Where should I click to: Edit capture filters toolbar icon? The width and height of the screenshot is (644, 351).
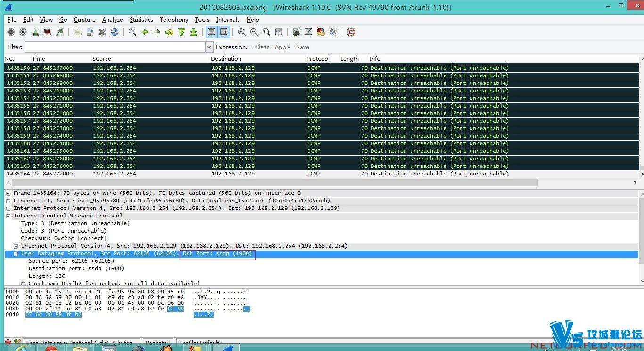[x=297, y=32]
